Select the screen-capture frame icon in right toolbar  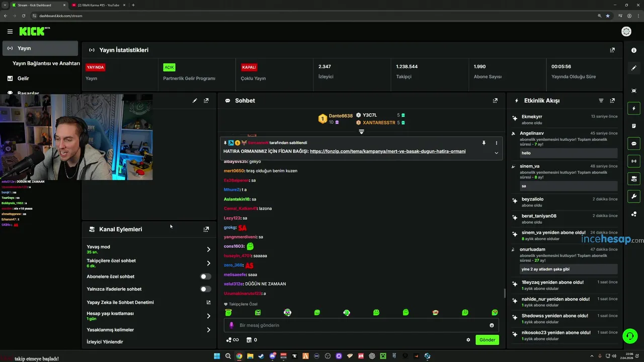634,90
